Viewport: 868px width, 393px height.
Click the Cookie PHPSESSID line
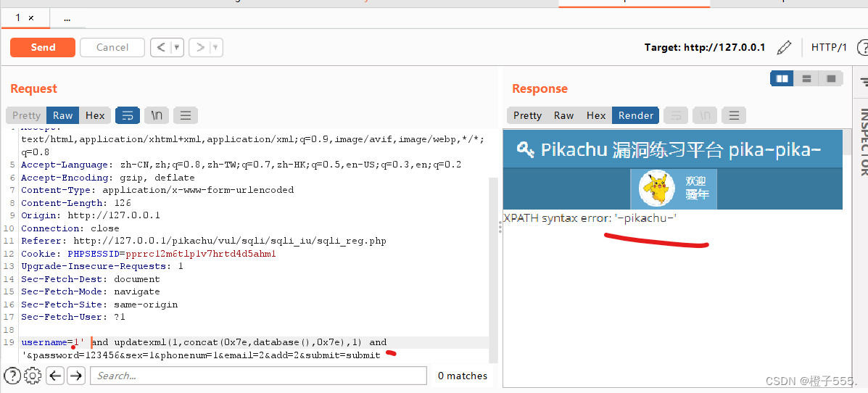[149, 254]
